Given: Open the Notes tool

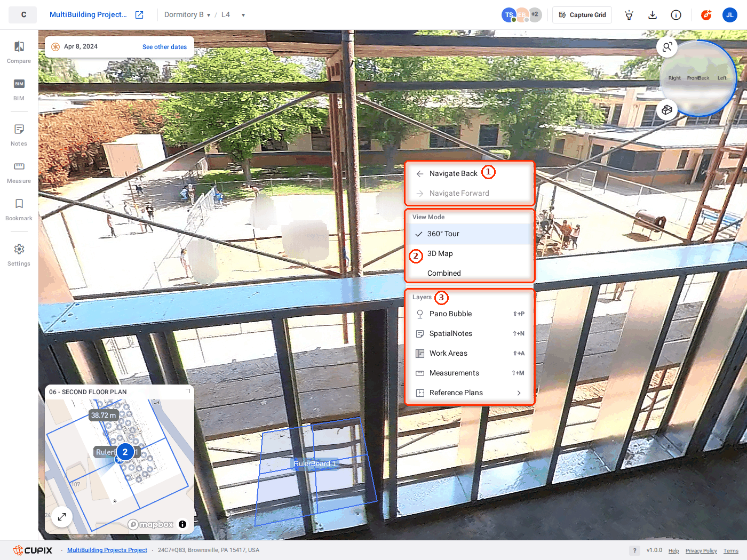Looking at the screenshot, I should click(x=19, y=134).
